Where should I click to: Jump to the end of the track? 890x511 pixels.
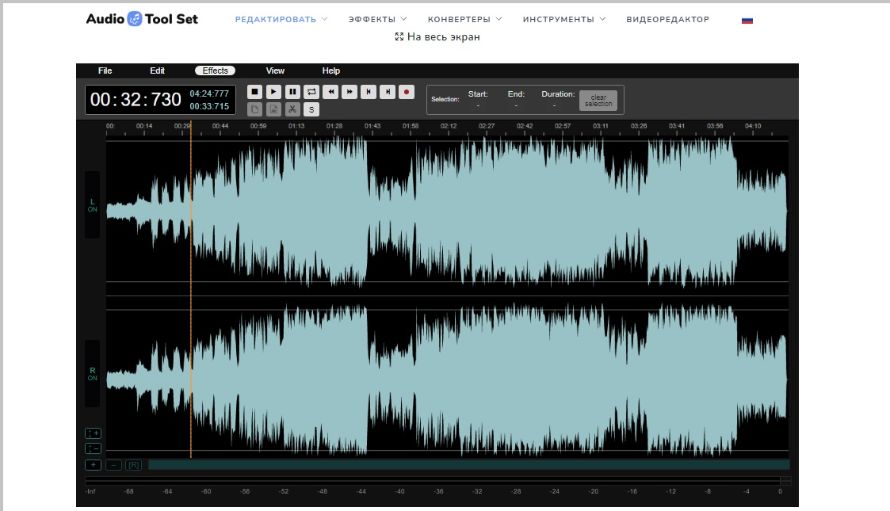(x=388, y=91)
